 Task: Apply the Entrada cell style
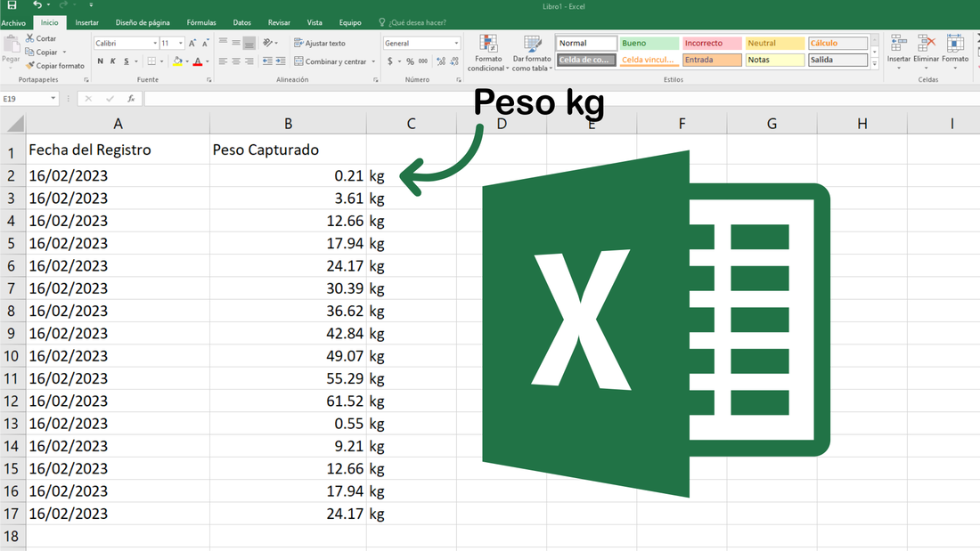712,60
